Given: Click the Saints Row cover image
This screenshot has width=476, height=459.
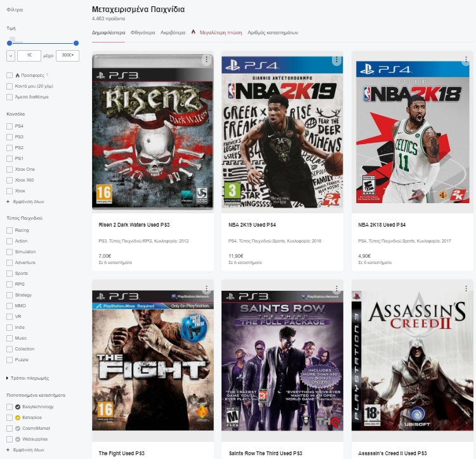Looking at the screenshot, I should (x=282, y=361).
